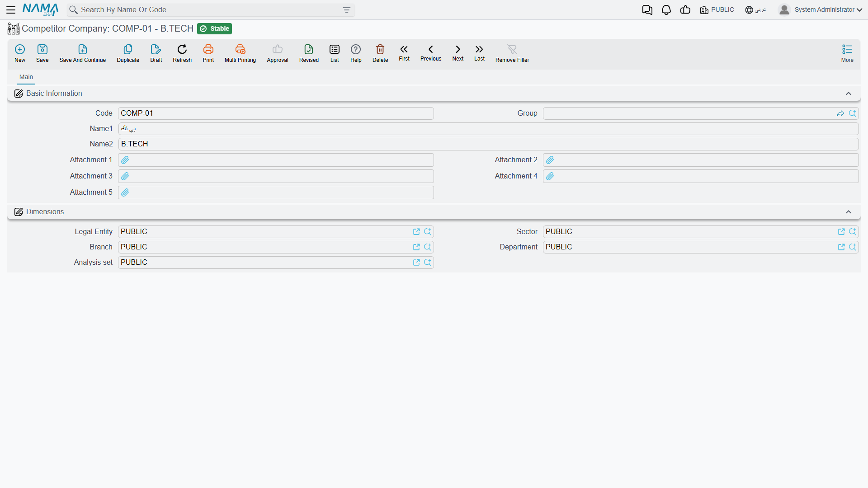Click the NAMA ERP logo
Image resolution: width=868 pixels, height=488 pixels.
pyautogui.click(x=40, y=9)
